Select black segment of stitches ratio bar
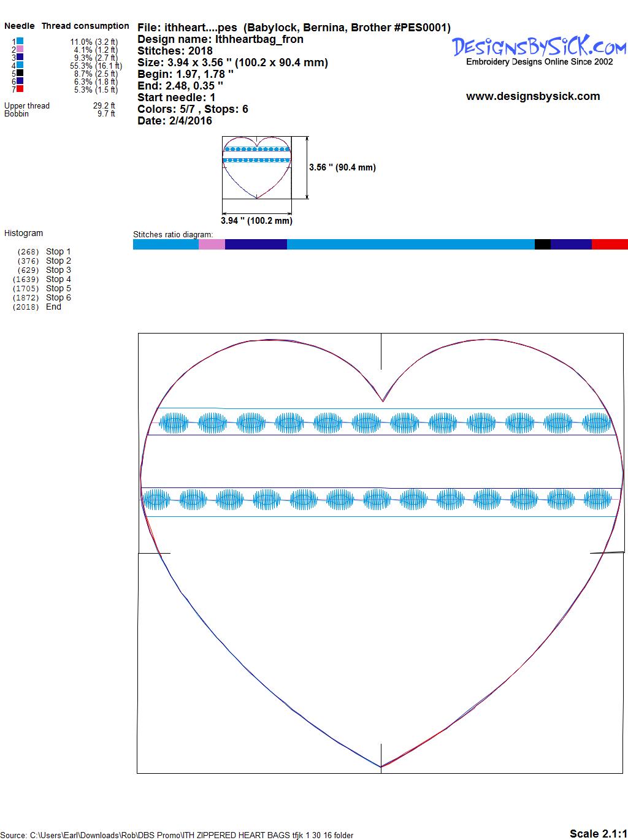 coord(542,244)
